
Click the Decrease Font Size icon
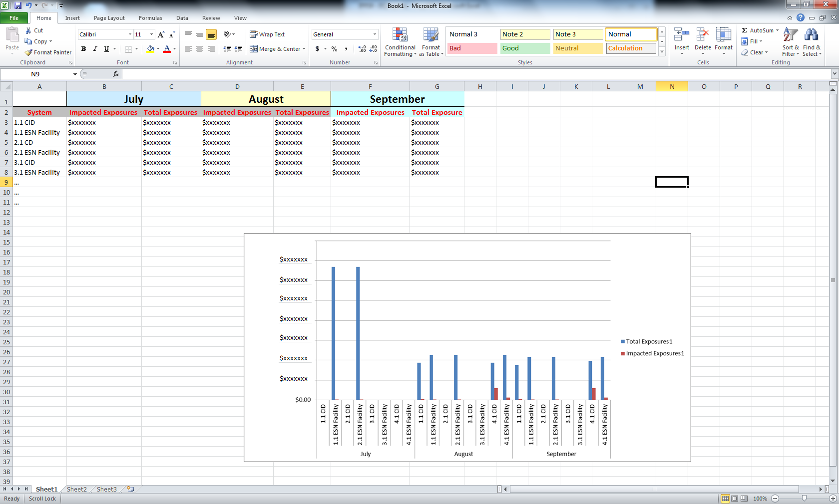click(x=172, y=34)
